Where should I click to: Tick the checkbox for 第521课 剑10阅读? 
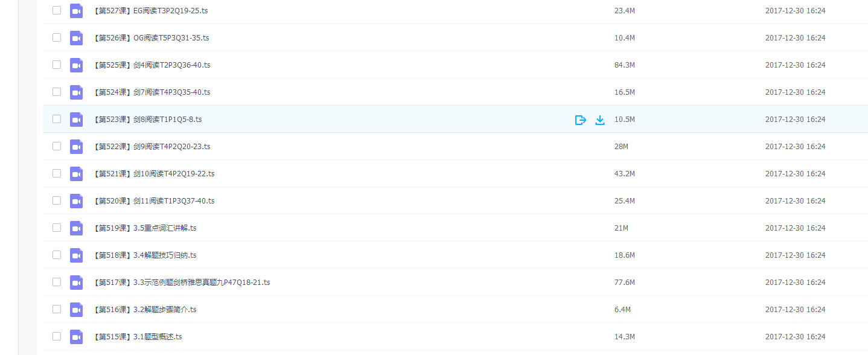pos(57,173)
